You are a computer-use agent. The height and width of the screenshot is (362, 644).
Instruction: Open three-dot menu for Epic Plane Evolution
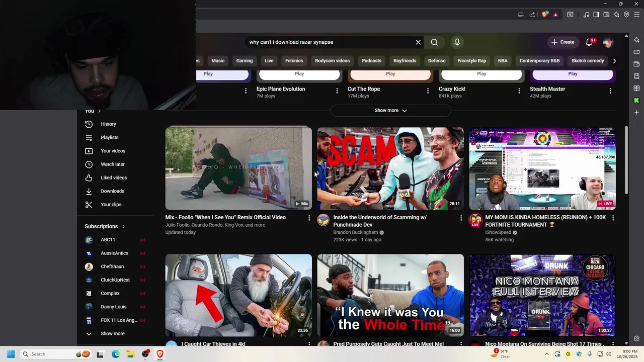pyautogui.click(x=337, y=91)
